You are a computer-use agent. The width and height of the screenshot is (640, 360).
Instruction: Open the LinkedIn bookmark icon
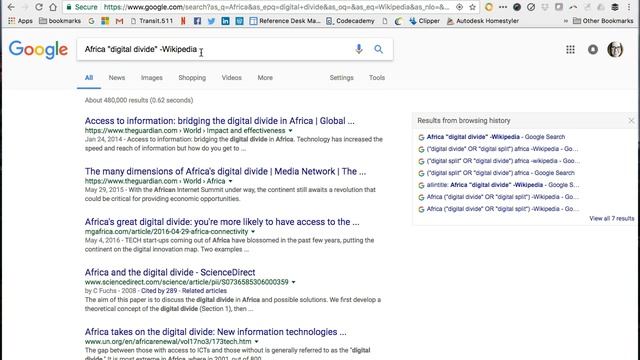[x=225, y=20]
